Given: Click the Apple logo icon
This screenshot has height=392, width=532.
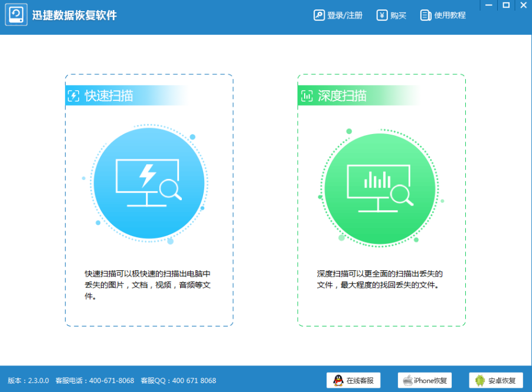Looking at the screenshot, I should [407, 380].
